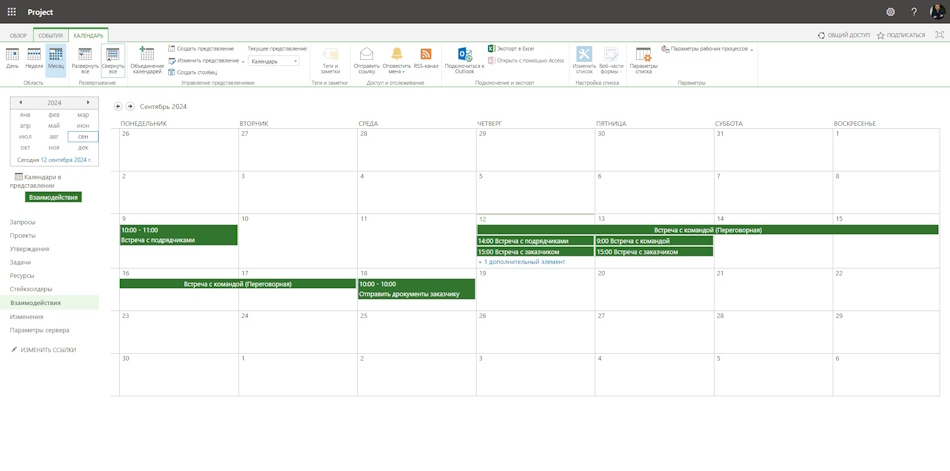Click ИЗМЕНИТЬ ССЫЛКИ pencil link

point(44,350)
